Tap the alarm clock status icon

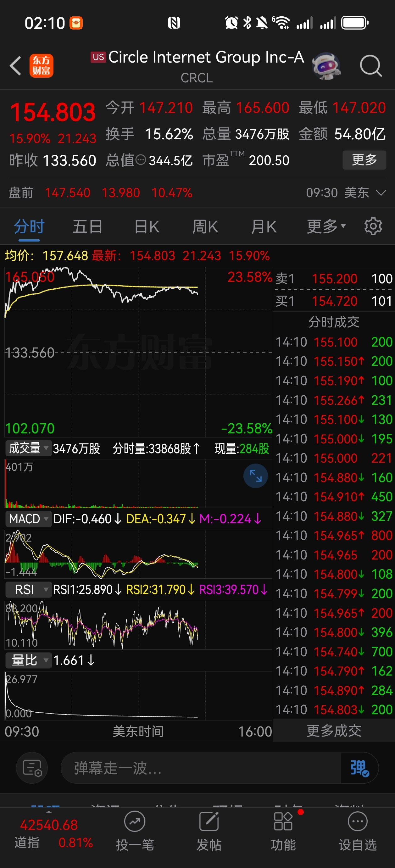(x=231, y=23)
